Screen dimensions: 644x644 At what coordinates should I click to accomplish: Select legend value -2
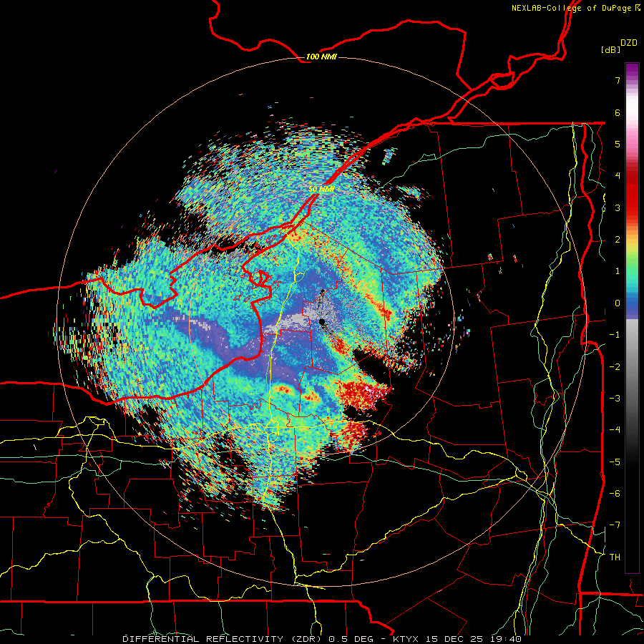pyautogui.click(x=615, y=367)
